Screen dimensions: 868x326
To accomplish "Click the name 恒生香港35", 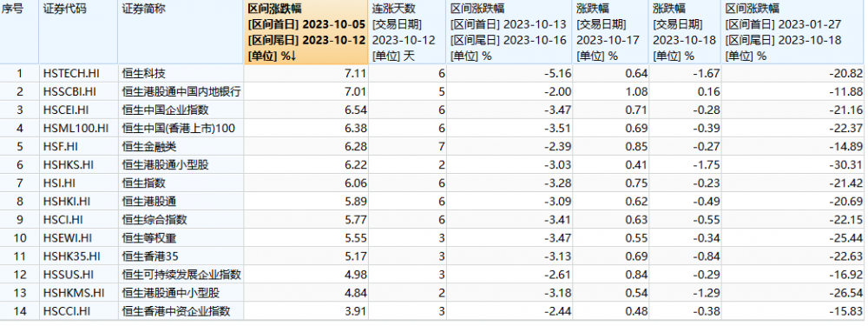I will click(150, 256).
